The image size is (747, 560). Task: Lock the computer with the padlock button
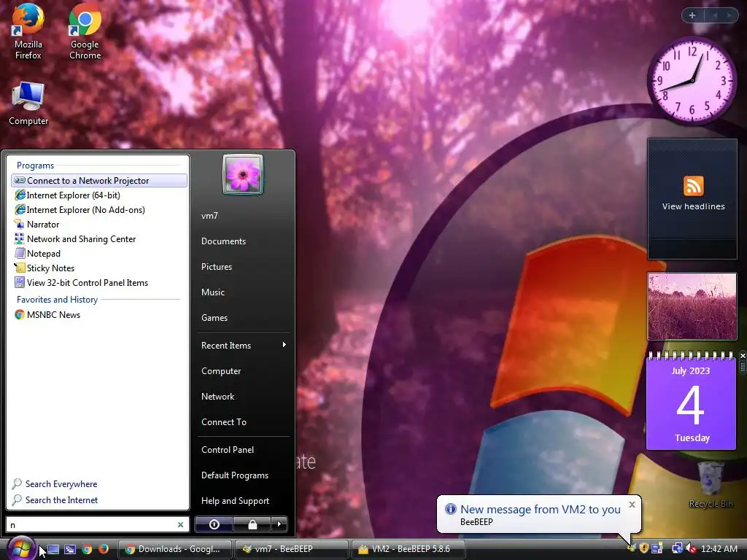click(x=252, y=524)
